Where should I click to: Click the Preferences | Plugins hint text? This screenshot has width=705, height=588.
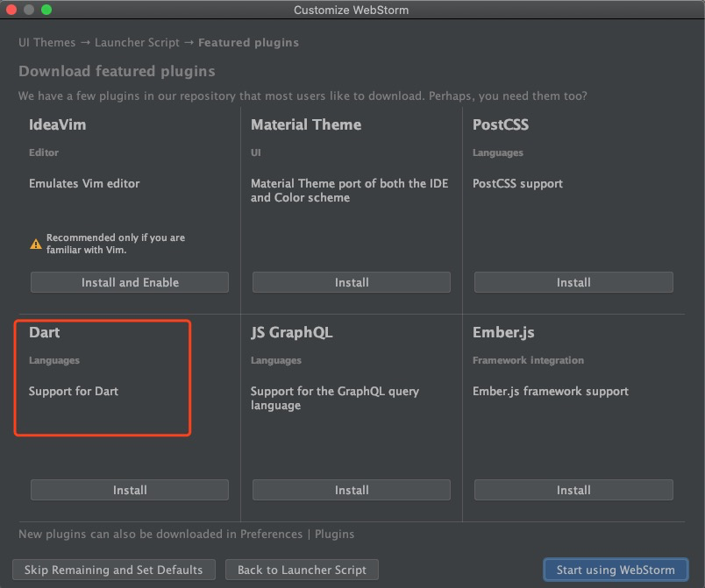click(186, 534)
